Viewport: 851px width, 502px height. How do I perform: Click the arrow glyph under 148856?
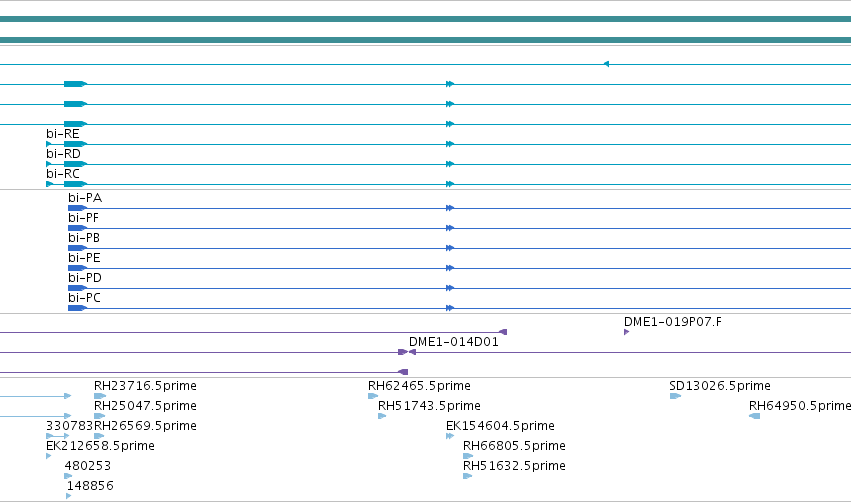click(x=68, y=496)
